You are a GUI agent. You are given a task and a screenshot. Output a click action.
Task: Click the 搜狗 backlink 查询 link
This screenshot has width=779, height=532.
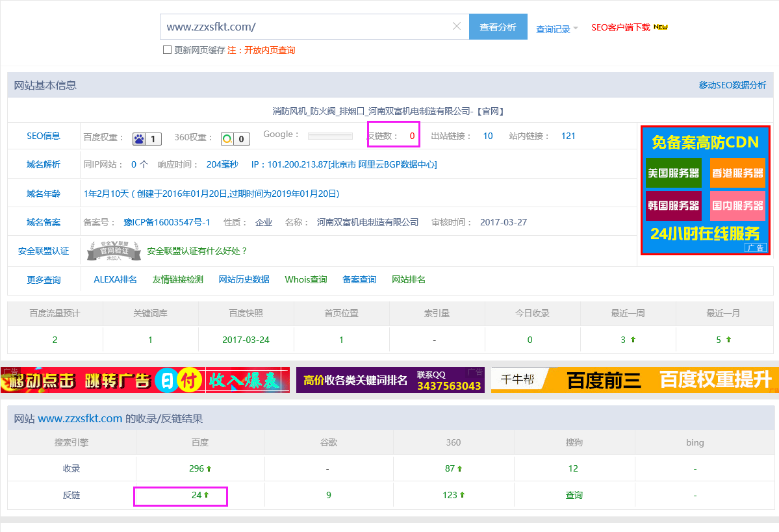[574, 495]
